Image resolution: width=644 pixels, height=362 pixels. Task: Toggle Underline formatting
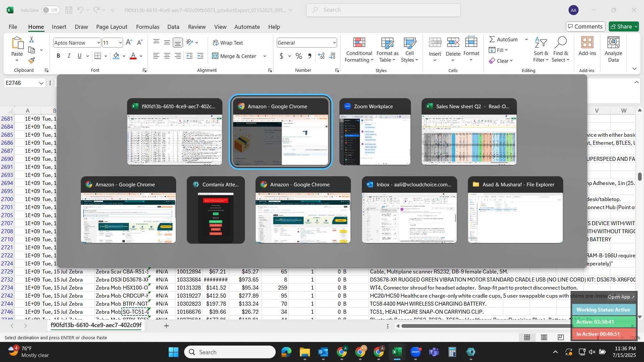[79, 56]
